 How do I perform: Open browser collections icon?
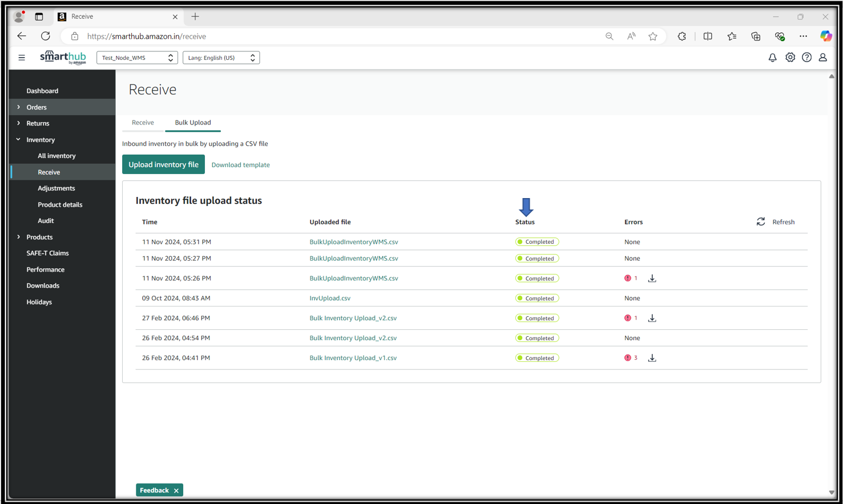point(756,36)
